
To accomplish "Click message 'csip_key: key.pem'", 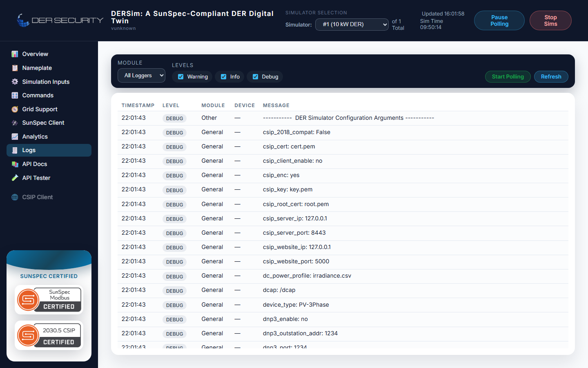I will [287, 189].
